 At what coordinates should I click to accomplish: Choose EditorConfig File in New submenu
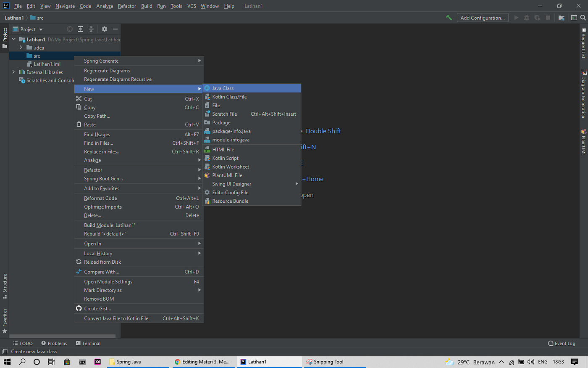point(252,192)
